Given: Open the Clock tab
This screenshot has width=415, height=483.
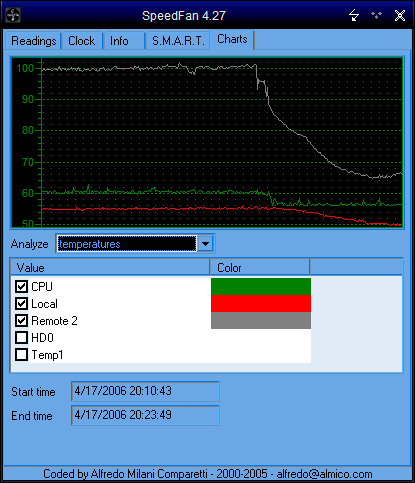Looking at the screenshot, I should 82,41.
